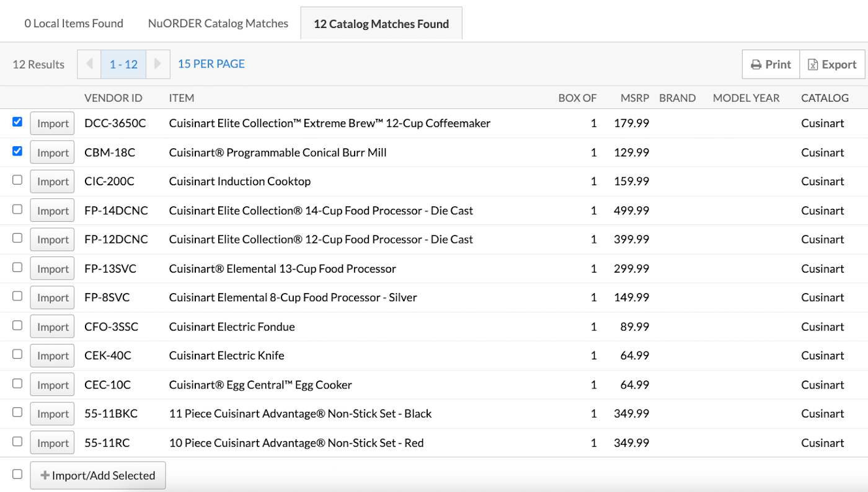Select the 1 - 12 page indicator
Image resolution: width=868 pixels, height=492 pixels.
pos(123,64)
